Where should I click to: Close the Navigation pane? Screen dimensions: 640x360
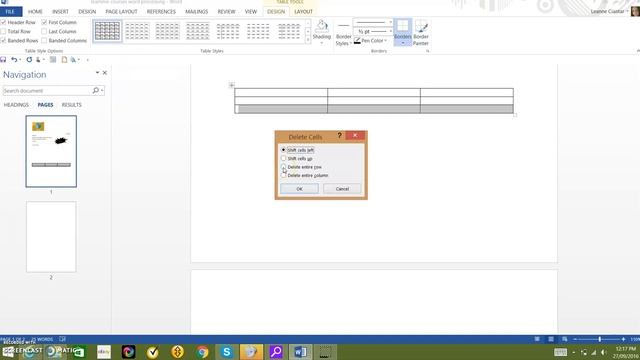(105, 73)
